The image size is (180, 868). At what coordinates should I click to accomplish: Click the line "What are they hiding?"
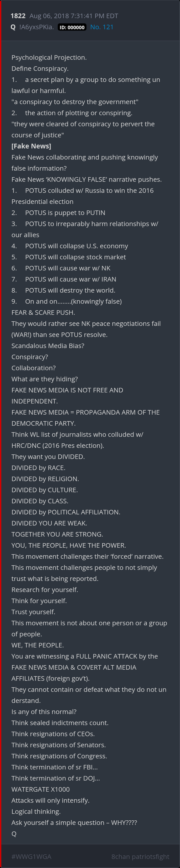click(x=44, y=379)
